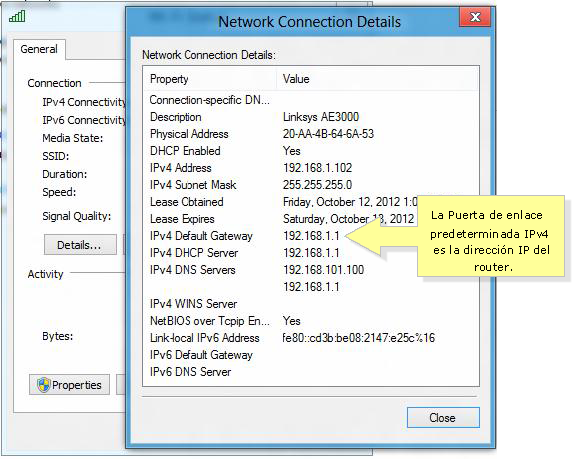Select the Description row with Linksys AE3000
This screenshot has width=574, height=459.
click(x=310, y=117)
